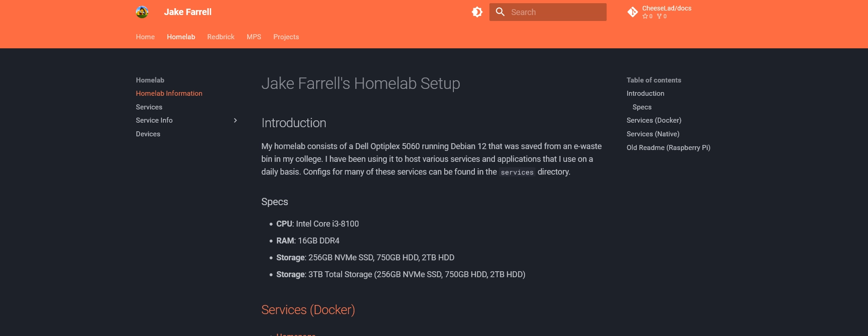This screenshot has width=868, height=336.
Task: Click the fork icon beside the repository name
Action: coord(659,16)
